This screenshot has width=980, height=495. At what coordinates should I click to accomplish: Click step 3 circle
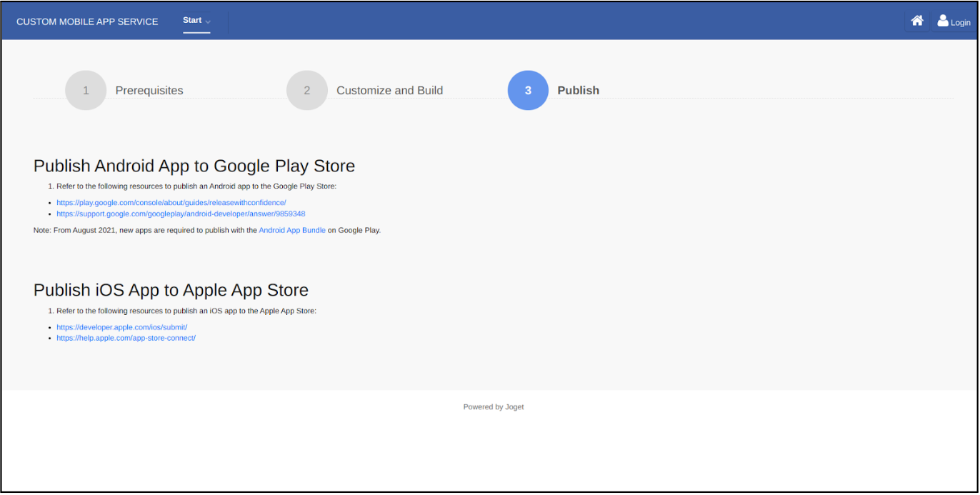(x=528, y=90)
